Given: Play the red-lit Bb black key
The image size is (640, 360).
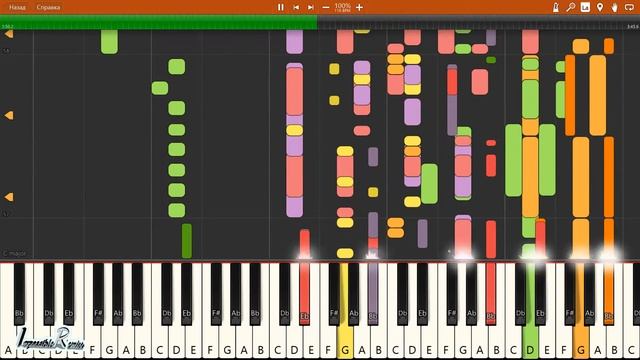Looking at the screenshot, I should coord(491,293).
